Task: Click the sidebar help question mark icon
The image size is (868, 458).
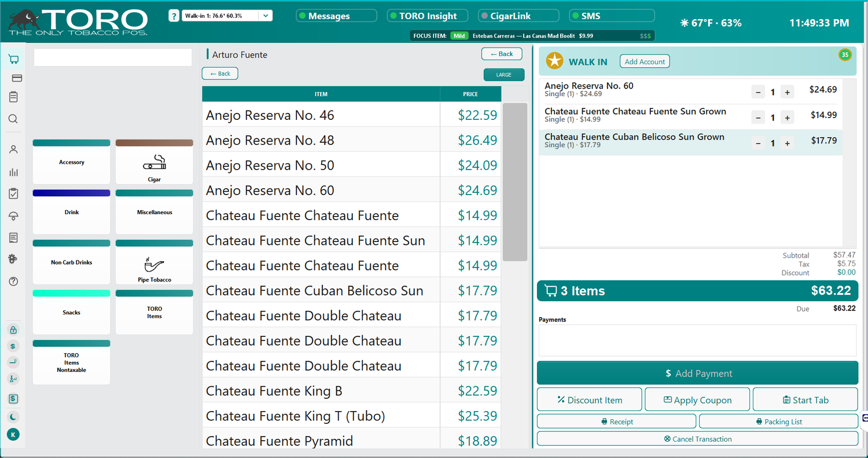Action: [x=13, y=281]
